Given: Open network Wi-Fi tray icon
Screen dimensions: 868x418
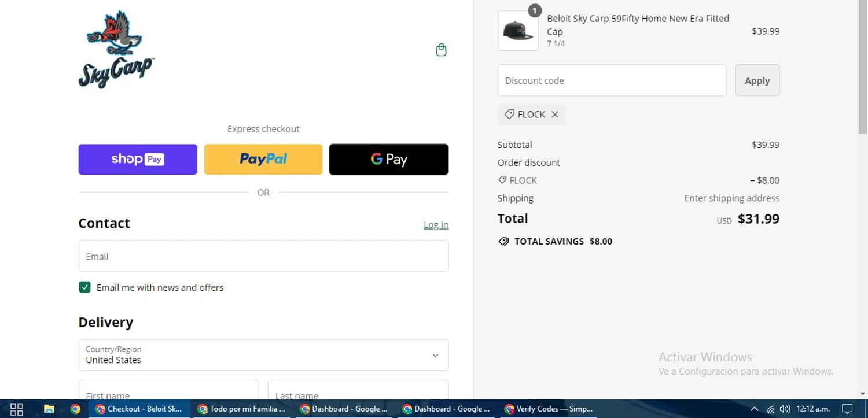Looking at the screenshot, I should [770, 409].
